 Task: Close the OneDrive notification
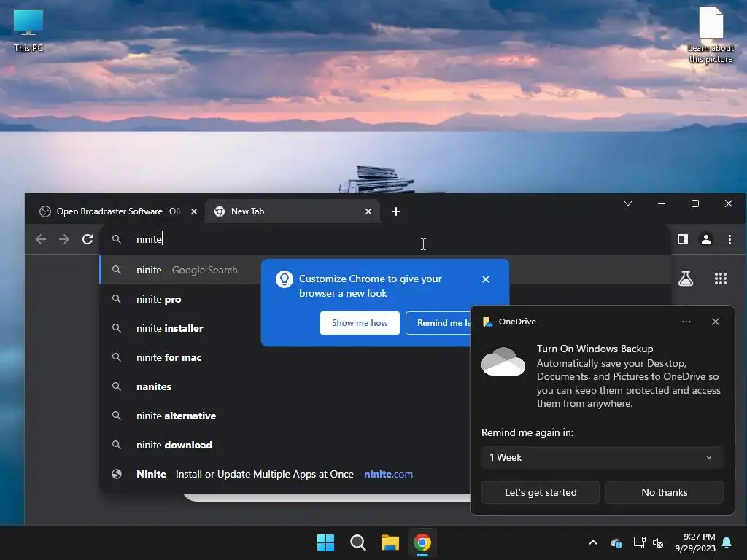pyautogui.click(x=716, y=322)
